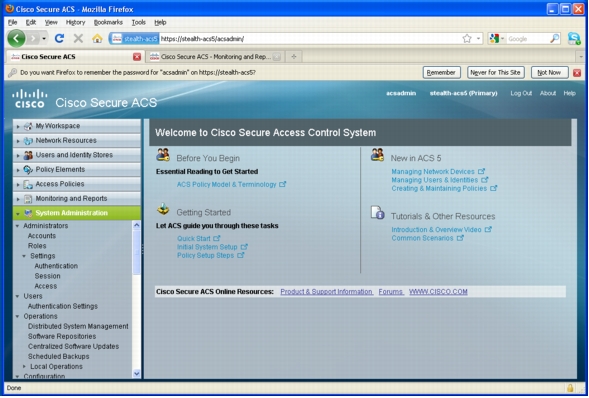This screenshot has height=398, width=589.
Task: Click the WWW.CISCO.COM link
Action: coord(438,292)
